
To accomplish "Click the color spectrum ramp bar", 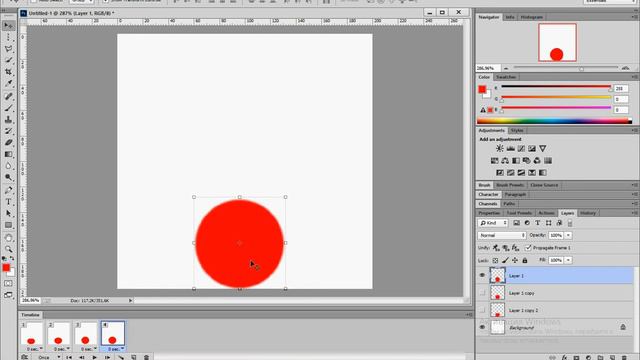I will click(x=555, y=121).
